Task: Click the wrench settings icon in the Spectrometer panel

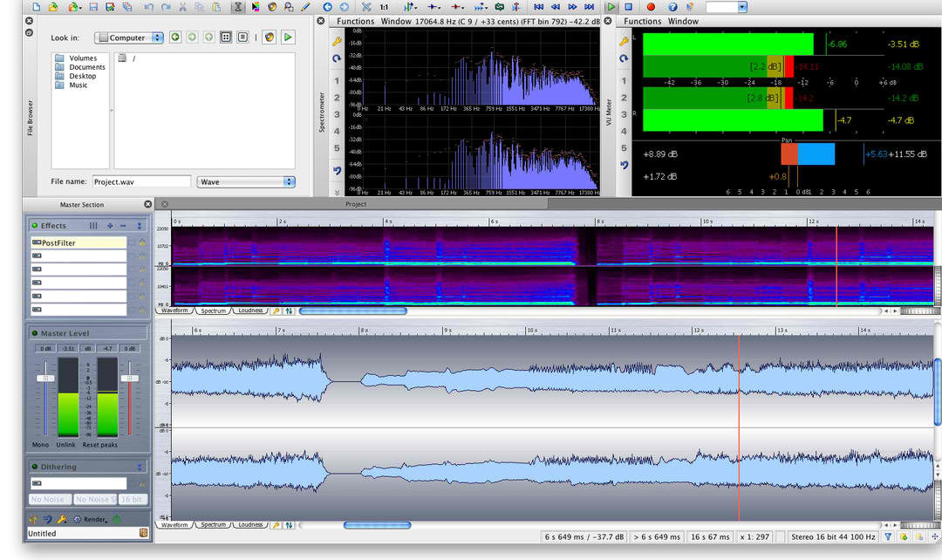Action: pos(337,40)
